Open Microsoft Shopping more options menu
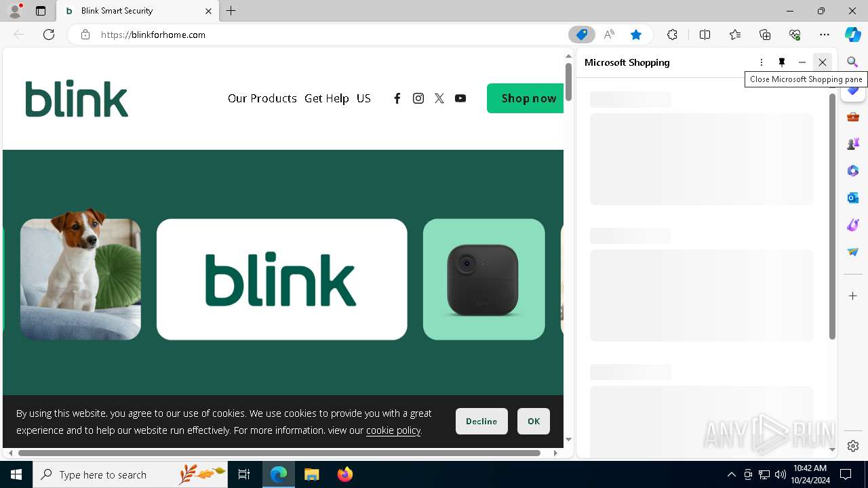This screenshot has width=868, height=488. coord(762,62)
